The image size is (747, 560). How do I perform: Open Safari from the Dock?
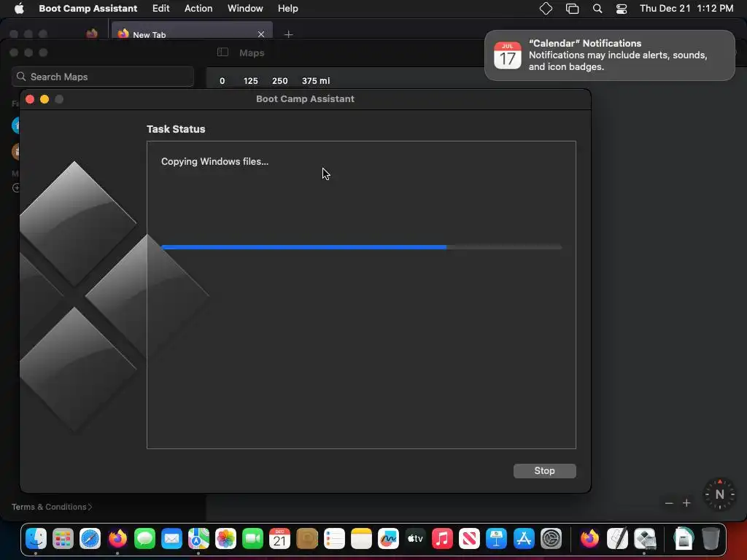point(90,539)
